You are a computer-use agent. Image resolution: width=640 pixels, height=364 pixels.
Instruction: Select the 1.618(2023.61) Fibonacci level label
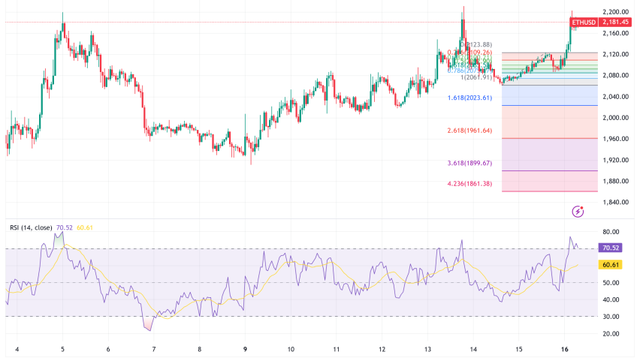point(468,98)
